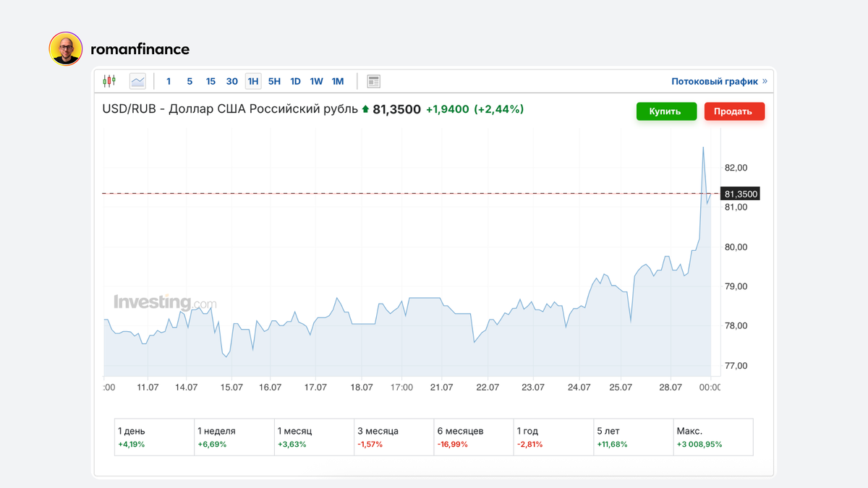Open the news panel icon beside timeframes
This screenshot has width=868, height=488.
point(374,81)
